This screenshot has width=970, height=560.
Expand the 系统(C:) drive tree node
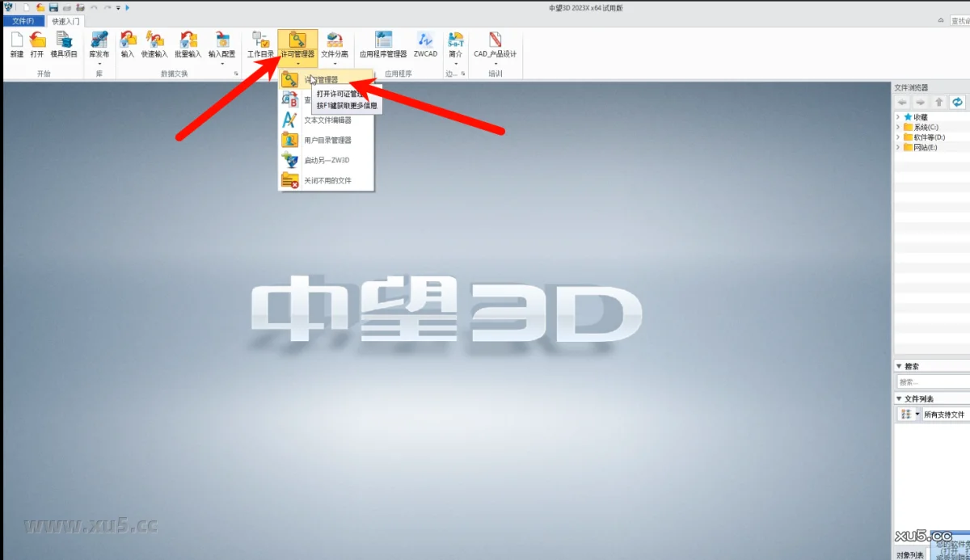(x=898, y=127)
